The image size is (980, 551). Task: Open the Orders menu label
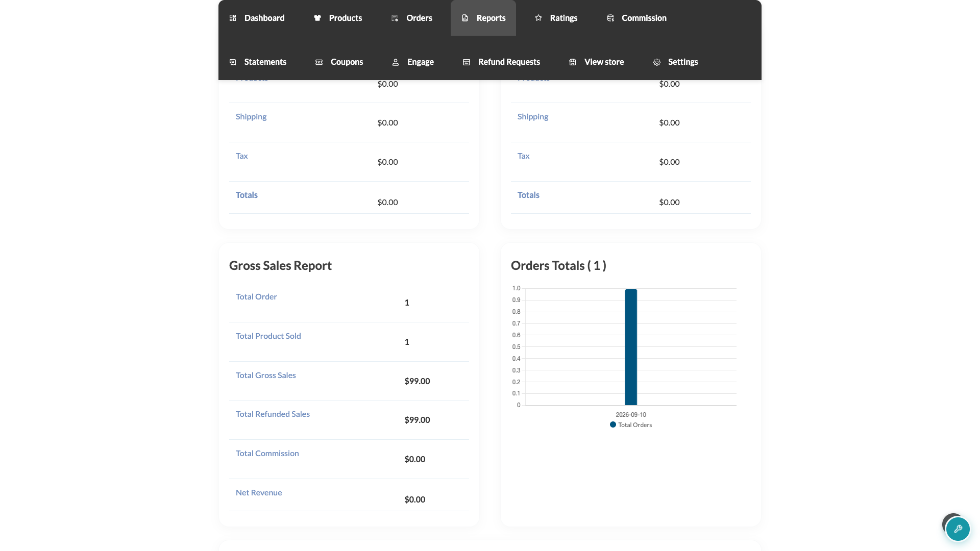[420, 18]
